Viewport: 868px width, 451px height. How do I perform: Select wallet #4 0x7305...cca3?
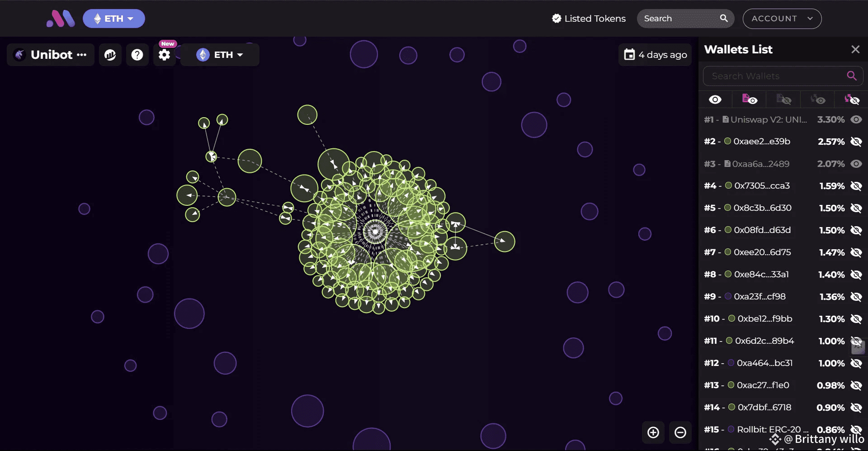(x=762, y=186)
